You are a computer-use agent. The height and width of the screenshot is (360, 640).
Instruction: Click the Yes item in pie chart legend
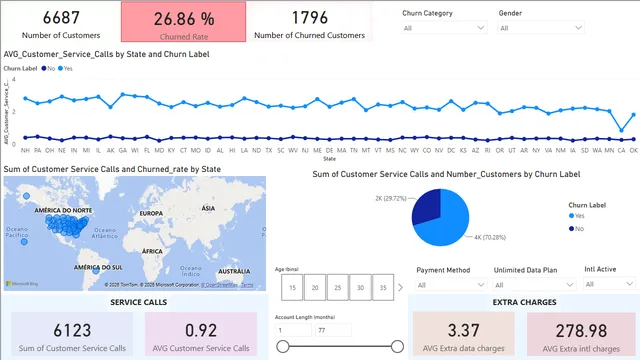tap(577, 216)
